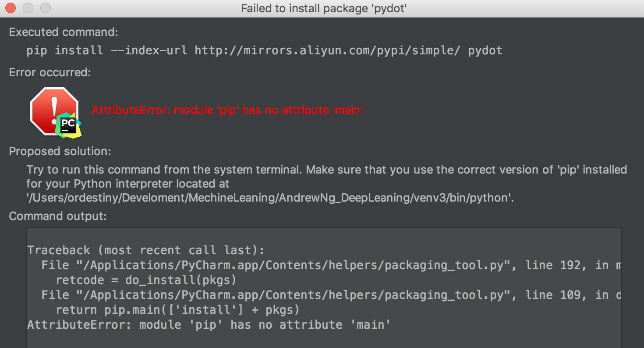
Task: Click the 'Error occurred:' label
Action: coord(50,72)
